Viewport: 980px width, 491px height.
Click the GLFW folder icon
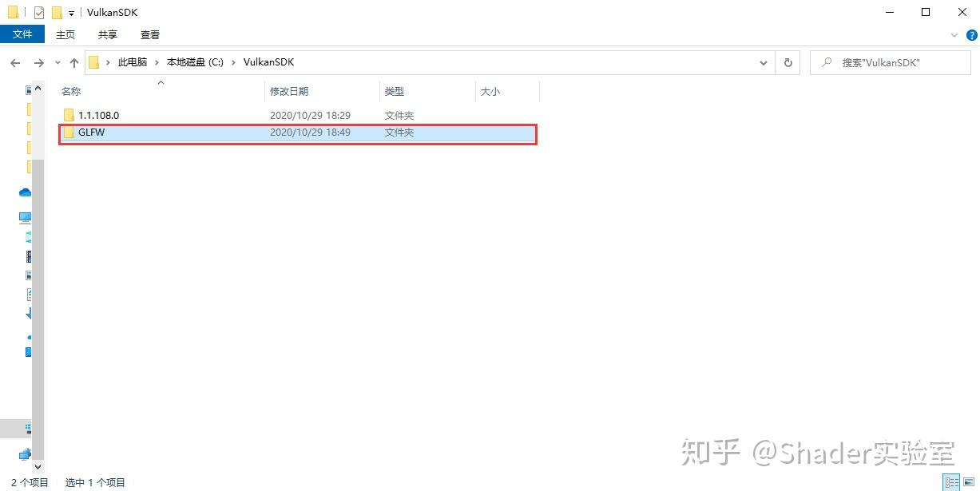(69, 133)
